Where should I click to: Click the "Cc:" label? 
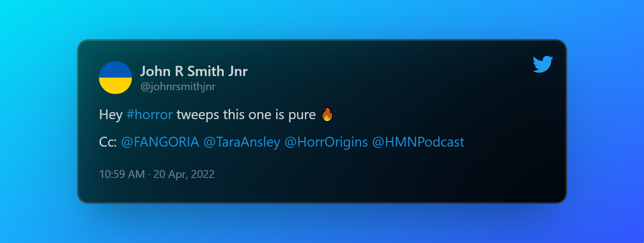pyautogui.click(x=108, y=142)
